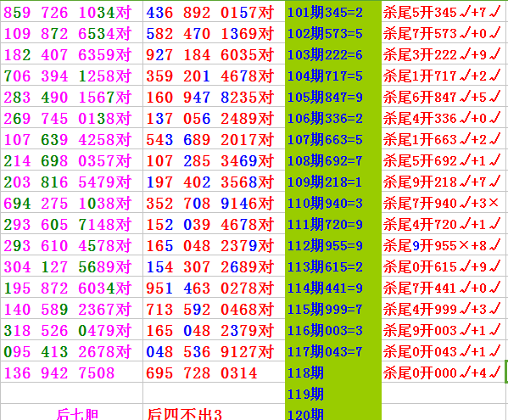Click '杀尾5开345' result cell
Screen dimensions: 508x420
coord(444,13)
